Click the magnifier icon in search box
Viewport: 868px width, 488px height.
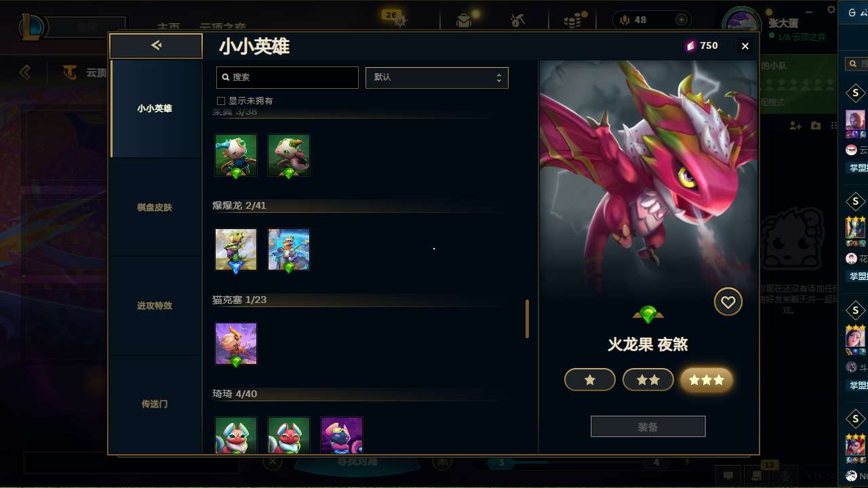[x=226, y=77]
